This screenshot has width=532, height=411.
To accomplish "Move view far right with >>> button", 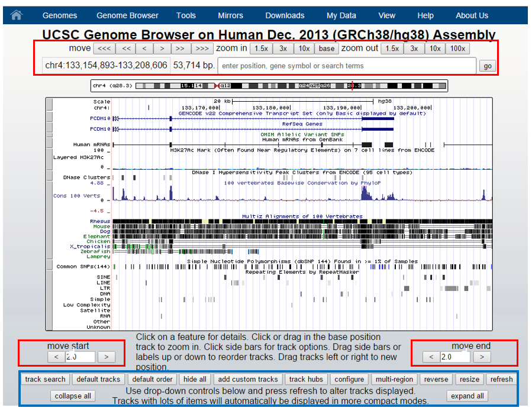I will 201,48.
